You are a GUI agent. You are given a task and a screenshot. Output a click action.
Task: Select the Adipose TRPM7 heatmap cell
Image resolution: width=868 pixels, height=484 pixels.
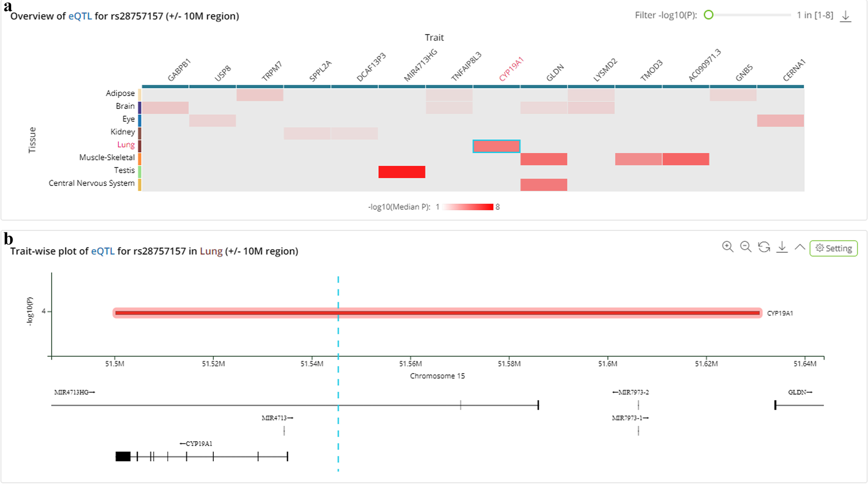(260, 95)
